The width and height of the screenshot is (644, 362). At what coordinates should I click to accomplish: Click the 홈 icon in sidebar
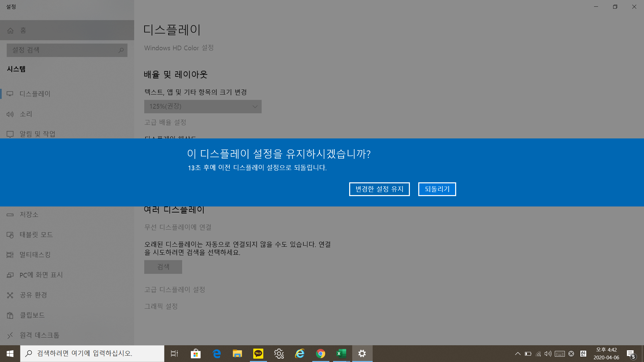tap(10, 31)
